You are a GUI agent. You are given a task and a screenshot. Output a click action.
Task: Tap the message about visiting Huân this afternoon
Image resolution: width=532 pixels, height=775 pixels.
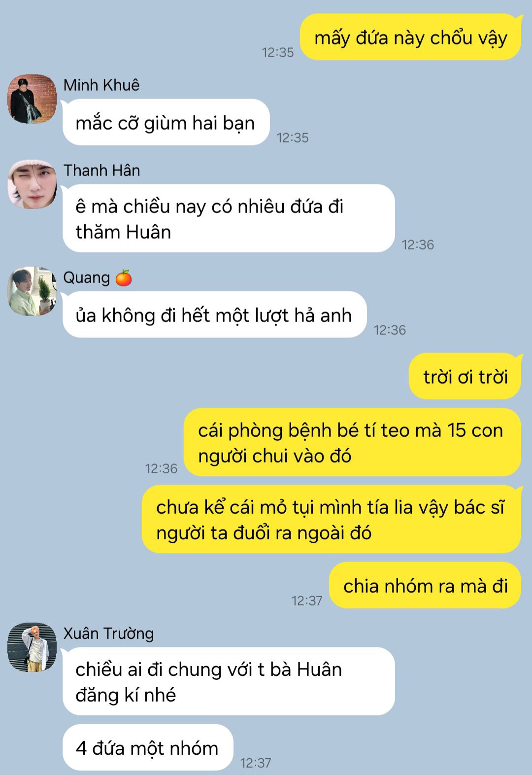(x=229, y=218)
